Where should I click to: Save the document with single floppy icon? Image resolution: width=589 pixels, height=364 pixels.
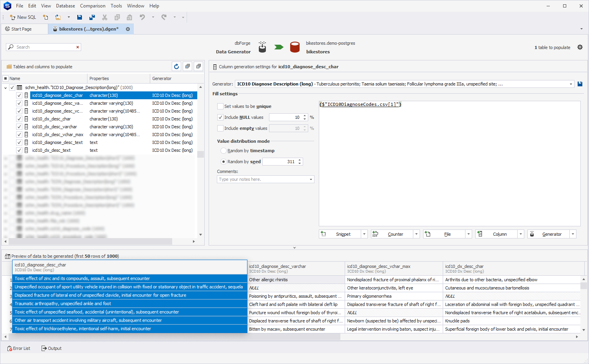point(80,17)
